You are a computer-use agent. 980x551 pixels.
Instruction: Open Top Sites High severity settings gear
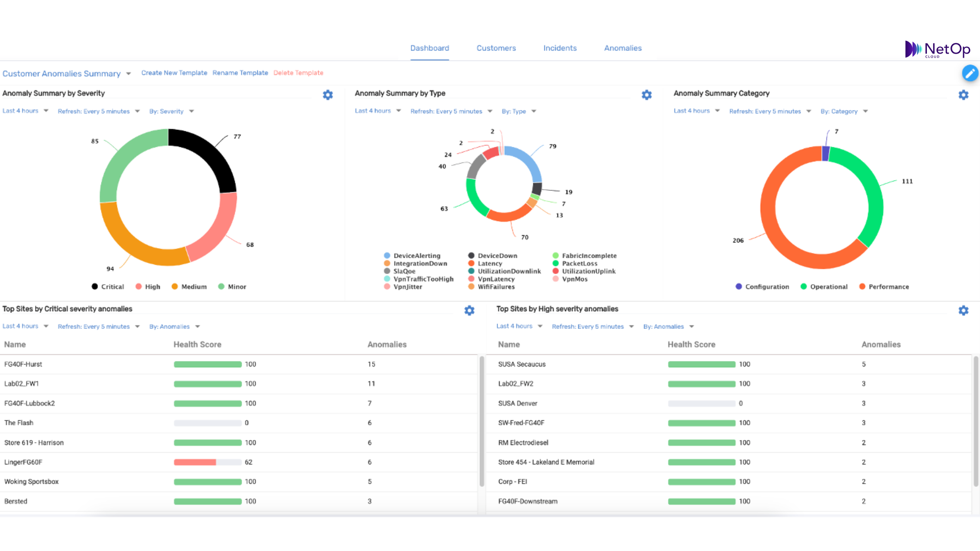click(x=963, y=310)
